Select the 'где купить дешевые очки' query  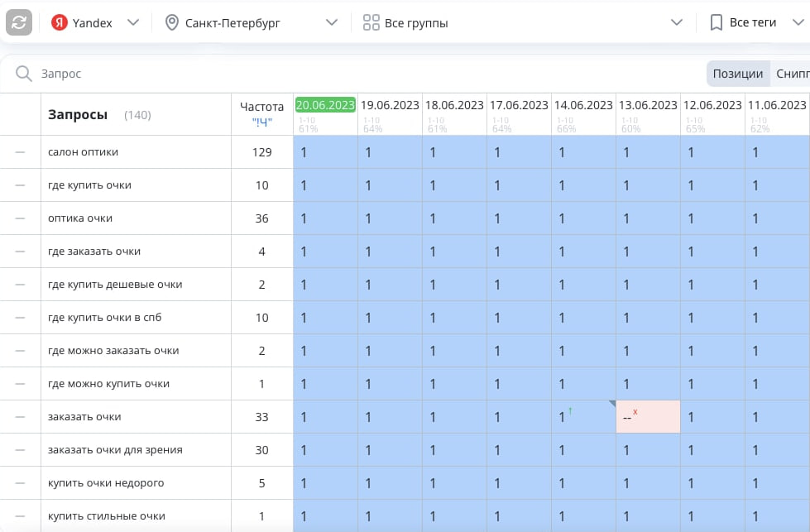coord(115,284)
